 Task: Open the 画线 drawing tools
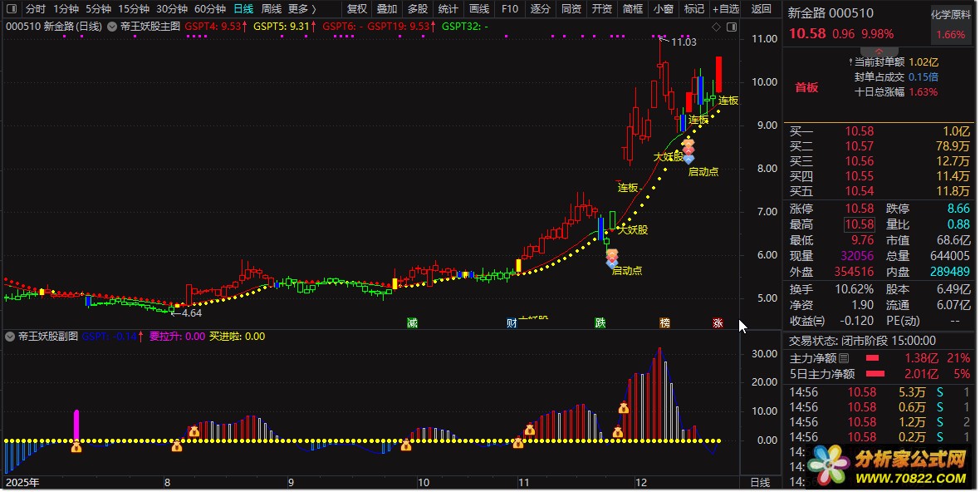(478, 9)
